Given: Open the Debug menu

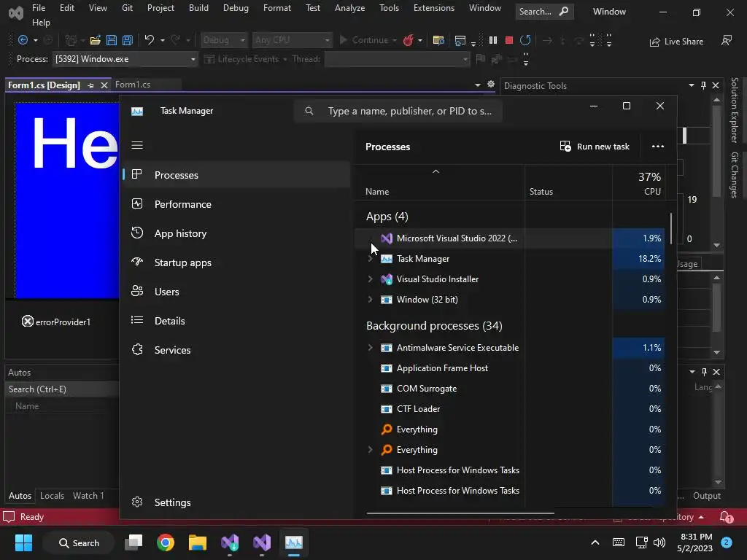Looking at the screenshot, I should click(x=236, y=8).
